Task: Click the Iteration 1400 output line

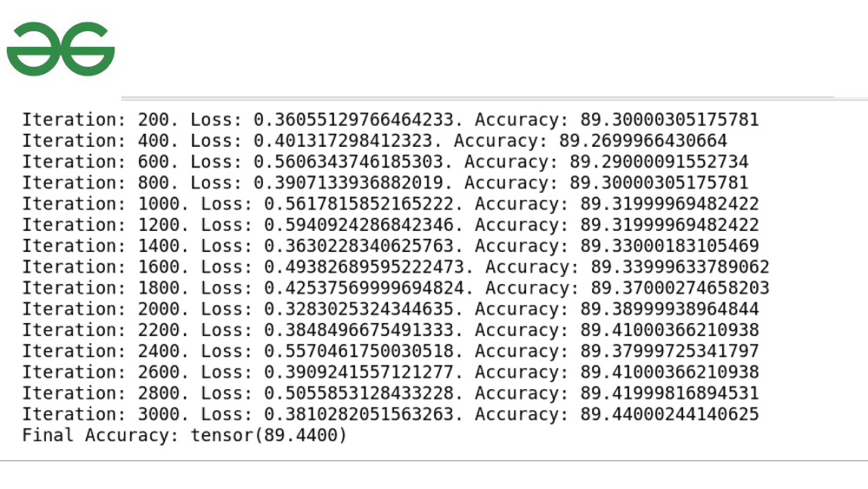Action: click(x=391, y=246)
